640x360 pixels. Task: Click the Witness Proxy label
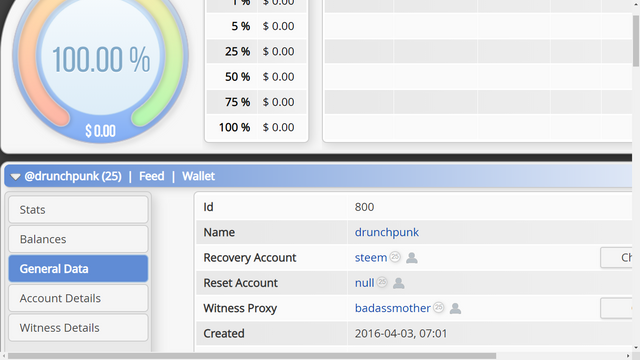coord(240,308)
